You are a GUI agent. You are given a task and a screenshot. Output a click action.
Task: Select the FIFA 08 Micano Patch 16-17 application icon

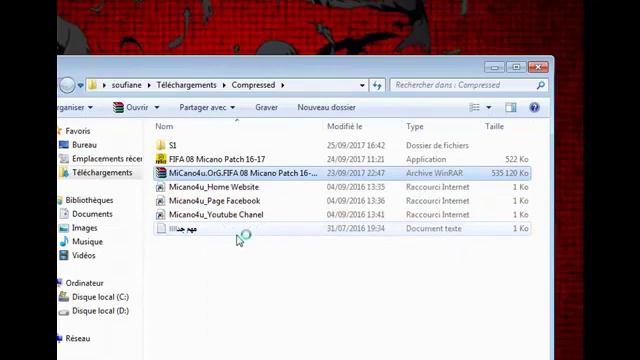click(x=161, y=159)
